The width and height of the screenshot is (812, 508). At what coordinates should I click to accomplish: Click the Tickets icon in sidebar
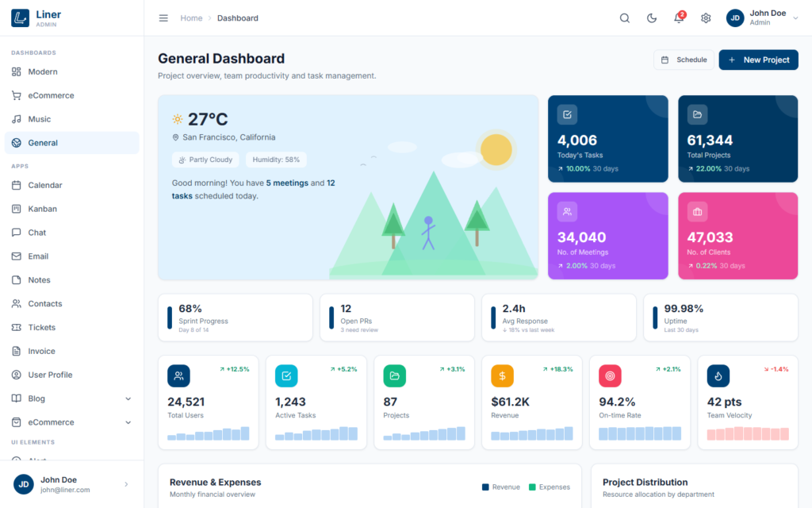coord(17,327)
